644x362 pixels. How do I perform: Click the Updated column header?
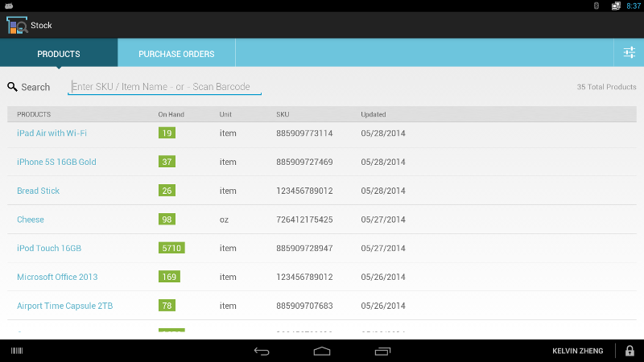374,114
